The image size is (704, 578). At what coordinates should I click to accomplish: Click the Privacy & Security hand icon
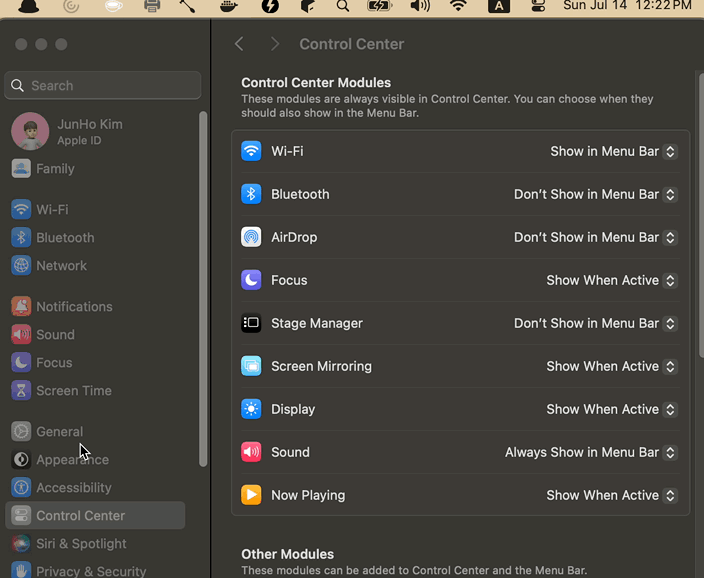21,570
